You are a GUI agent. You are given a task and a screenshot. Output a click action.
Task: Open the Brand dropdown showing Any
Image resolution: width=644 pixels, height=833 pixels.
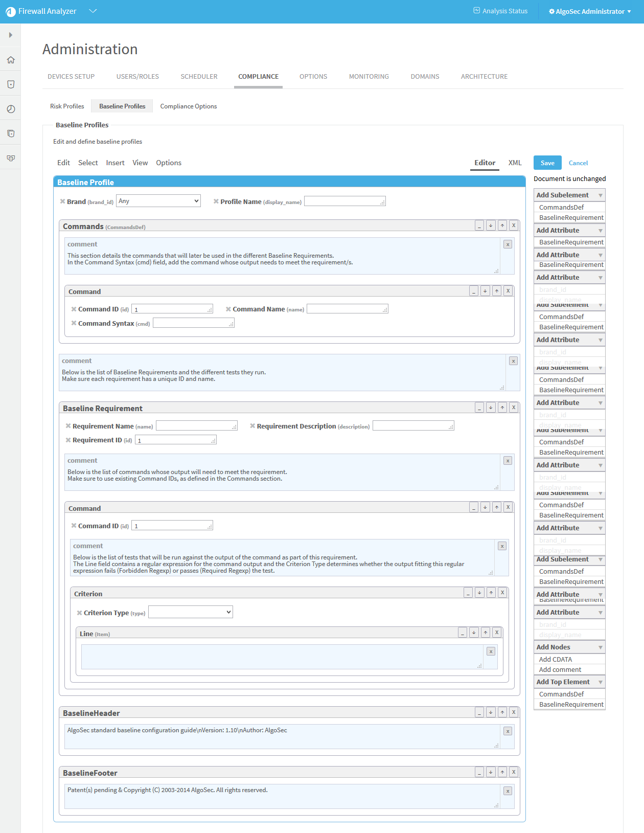pos(158,201)
